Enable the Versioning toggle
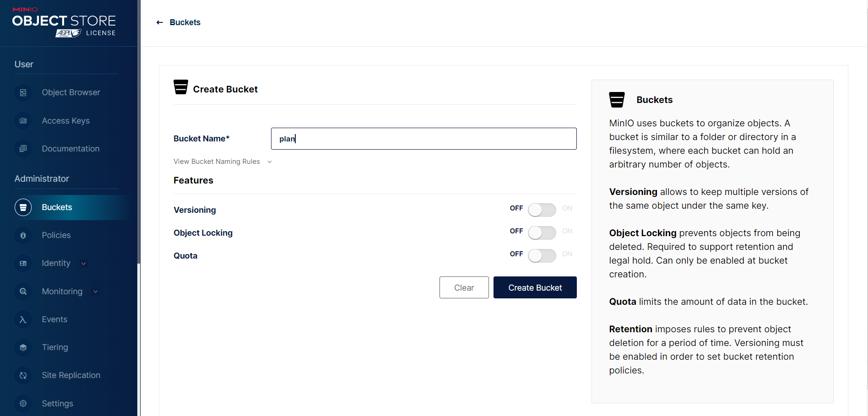Viewport: 868px width, 416px height. pos(542,210)
